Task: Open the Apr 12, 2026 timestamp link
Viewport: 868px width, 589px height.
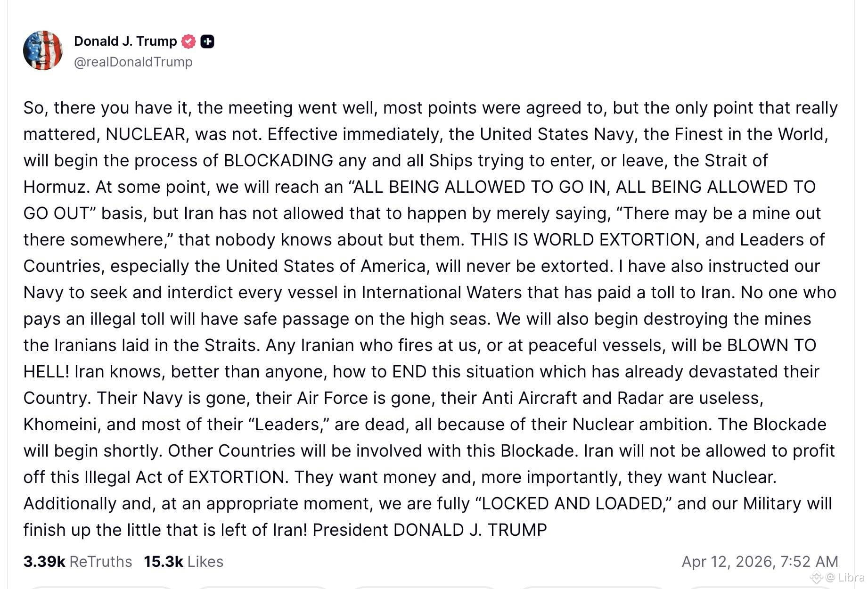Action: click(760, 562)
